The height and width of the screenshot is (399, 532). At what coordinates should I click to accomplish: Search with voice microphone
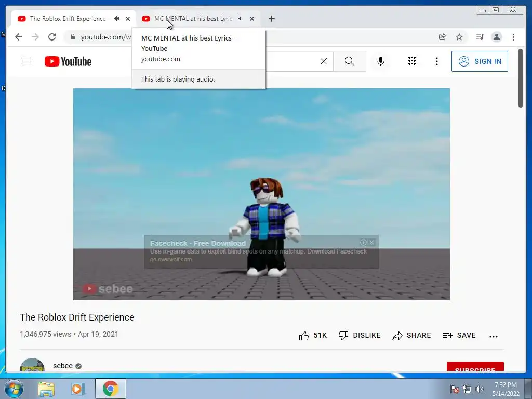[x=381, y=61]
